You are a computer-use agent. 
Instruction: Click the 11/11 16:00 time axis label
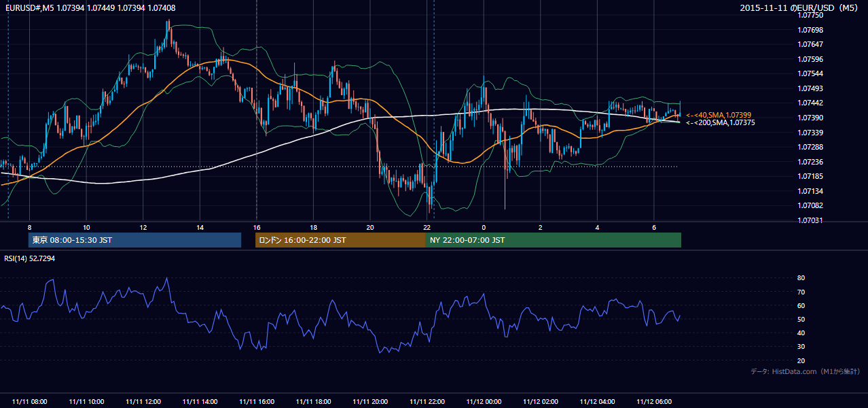coord(257,402)
